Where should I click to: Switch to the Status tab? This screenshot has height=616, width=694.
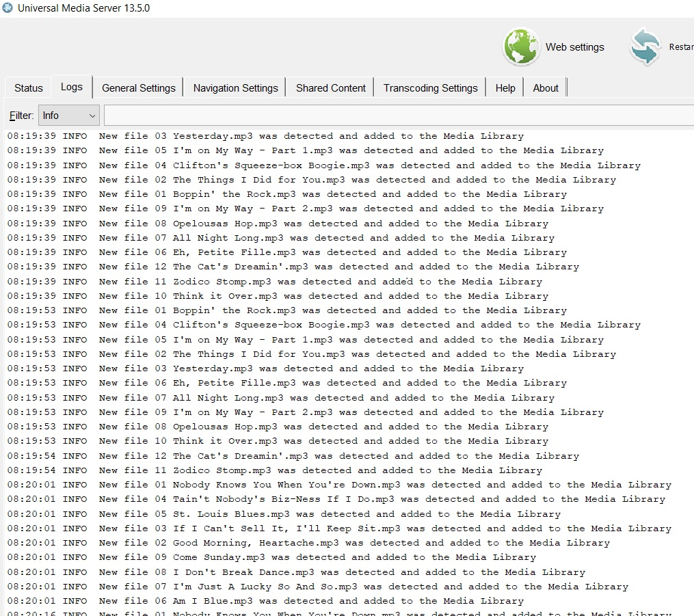[x=28, y=87]
